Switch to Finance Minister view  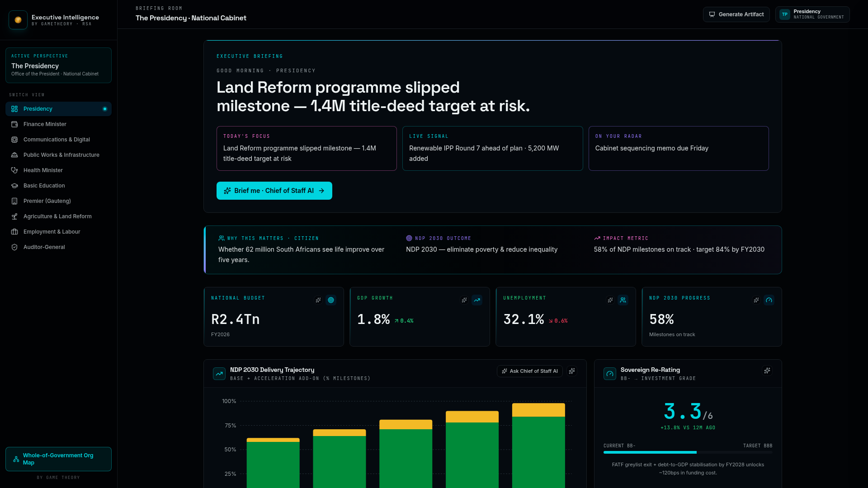point(58,124)
